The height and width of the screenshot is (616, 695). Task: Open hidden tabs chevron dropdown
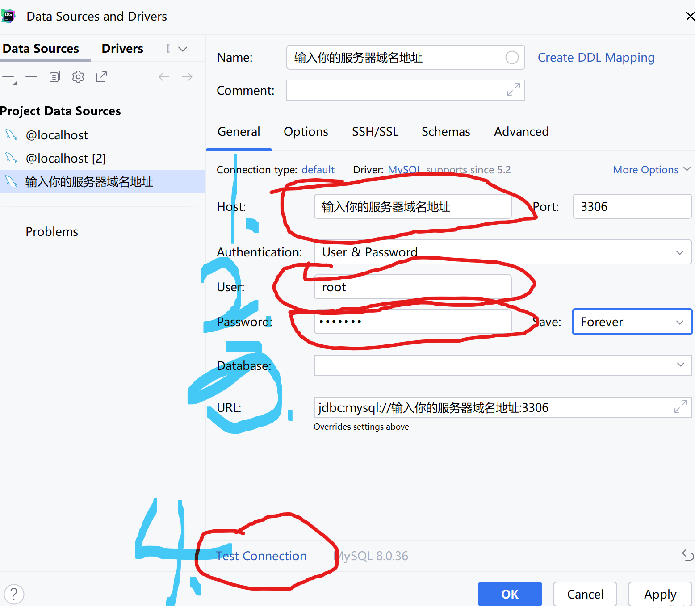[x=183, y=49]
